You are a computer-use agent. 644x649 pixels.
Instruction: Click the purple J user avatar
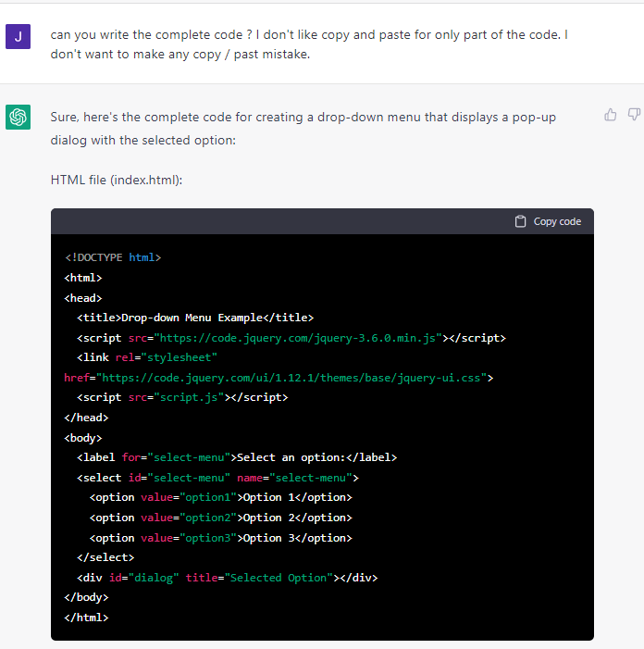coord(18,36)
